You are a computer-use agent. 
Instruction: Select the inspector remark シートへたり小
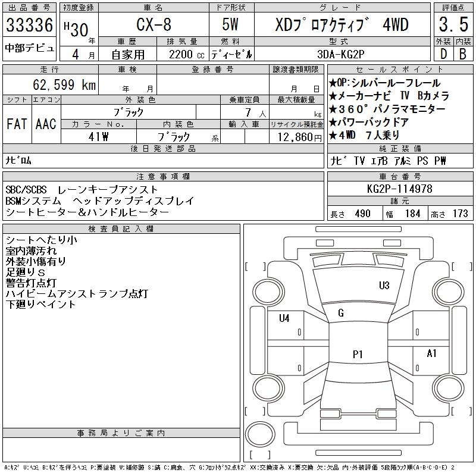click(41, 240)
